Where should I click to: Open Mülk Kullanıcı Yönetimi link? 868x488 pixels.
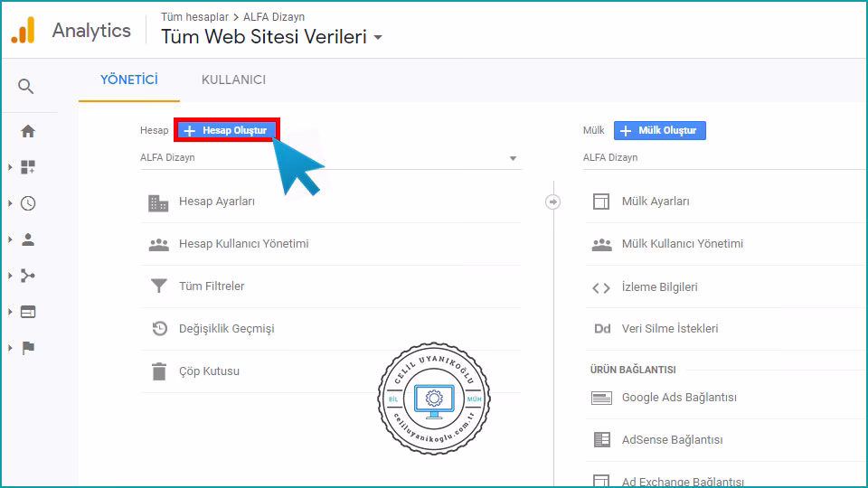(683, 244)
